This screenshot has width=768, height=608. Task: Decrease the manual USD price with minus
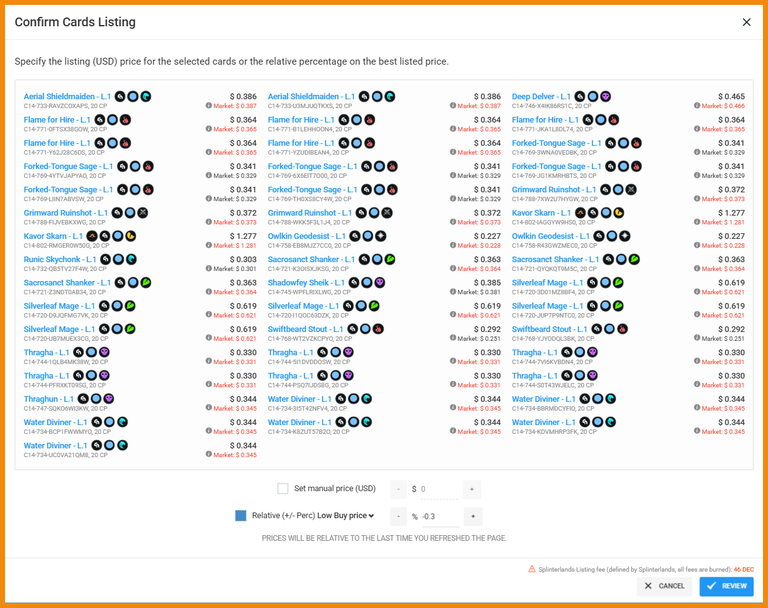pos(398,489)
